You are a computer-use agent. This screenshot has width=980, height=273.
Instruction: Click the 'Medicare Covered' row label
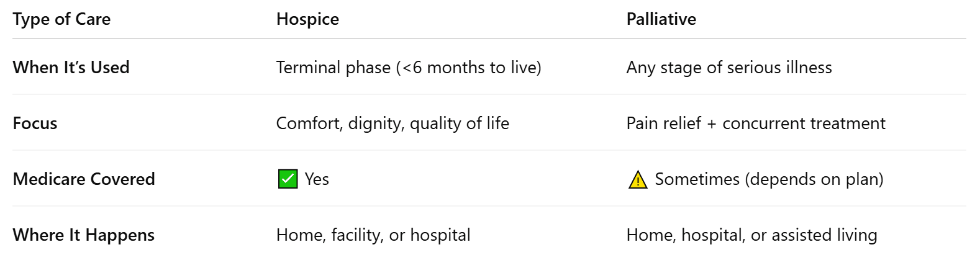tap(84, 179)
